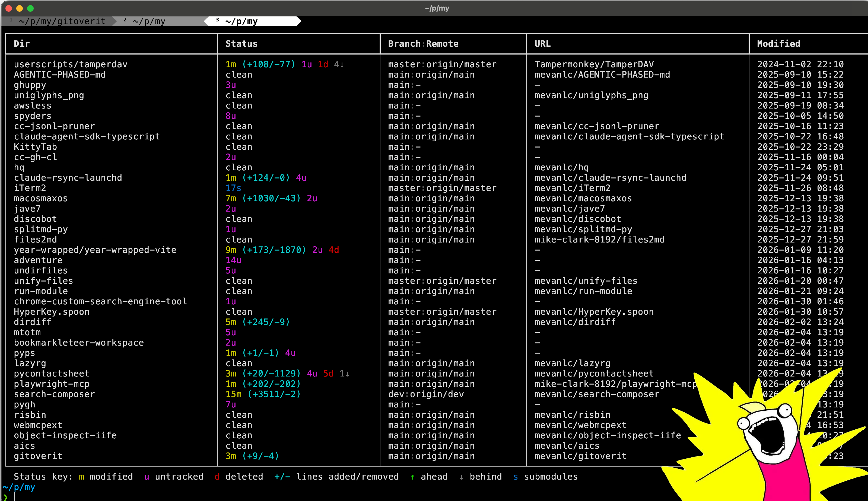Click the Dir column header

[x=22, y=44]
